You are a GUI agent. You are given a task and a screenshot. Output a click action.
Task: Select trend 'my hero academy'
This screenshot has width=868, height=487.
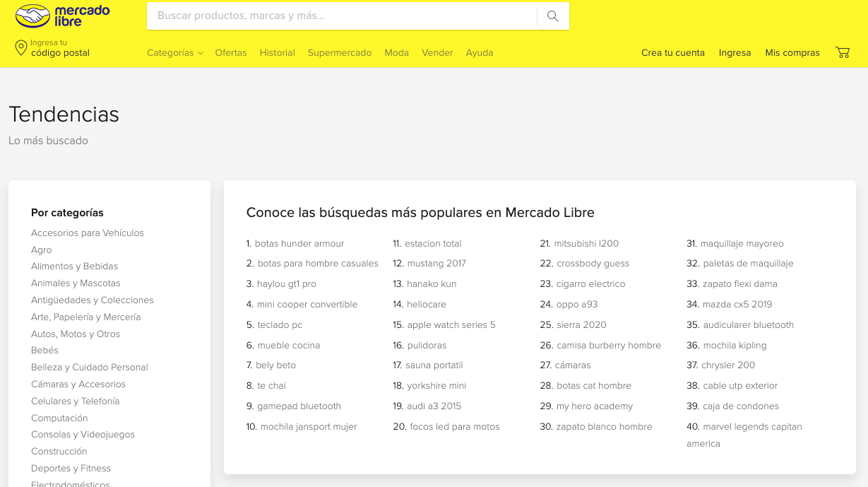595,406
